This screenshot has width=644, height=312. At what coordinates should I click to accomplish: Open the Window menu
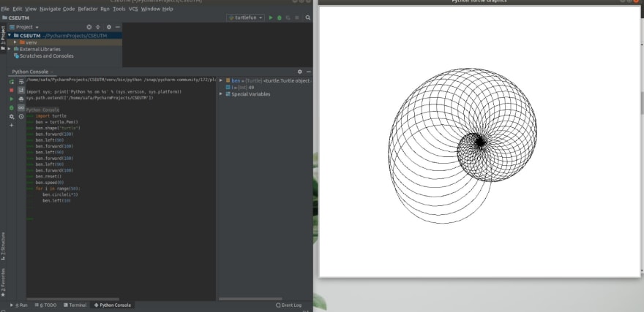[151, 9]
